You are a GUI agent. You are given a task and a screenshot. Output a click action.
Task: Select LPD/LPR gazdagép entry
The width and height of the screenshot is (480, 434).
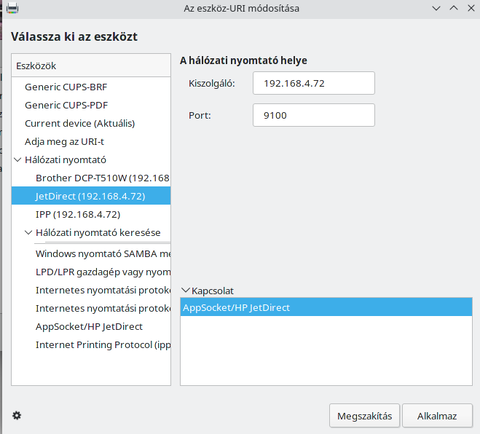91,272
